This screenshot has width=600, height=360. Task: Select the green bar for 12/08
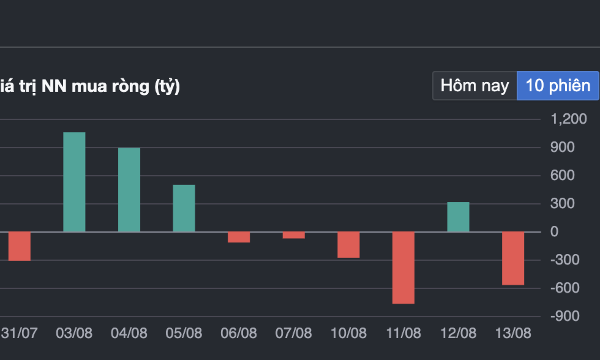pyautogui.click(x=458, y=217)
